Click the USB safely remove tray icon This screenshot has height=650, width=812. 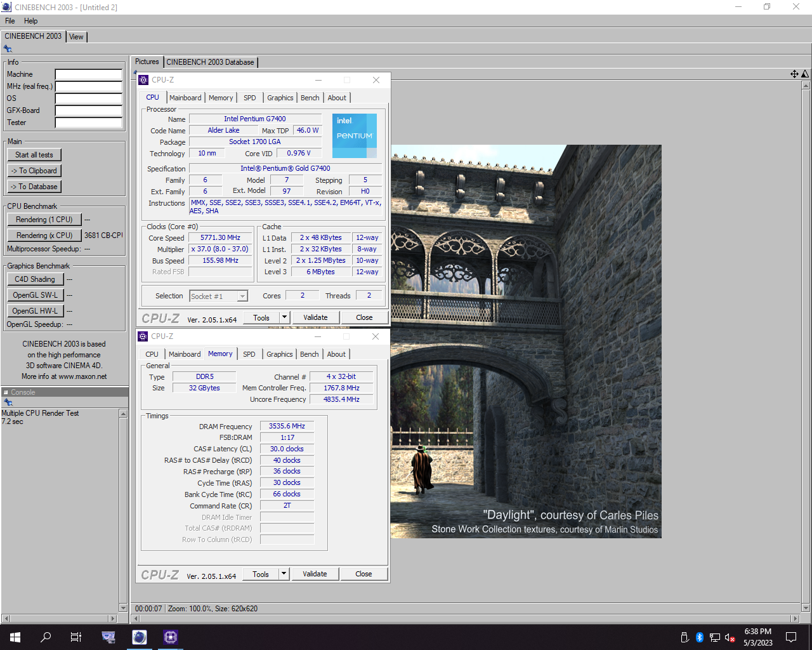[x=684, y=637]
